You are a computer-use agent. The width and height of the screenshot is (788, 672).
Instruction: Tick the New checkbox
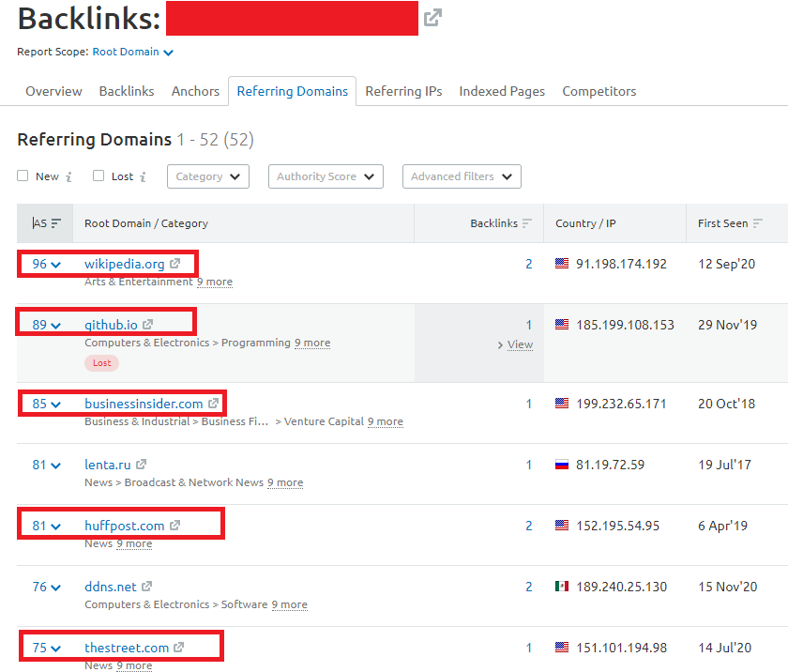click(23, 176)
